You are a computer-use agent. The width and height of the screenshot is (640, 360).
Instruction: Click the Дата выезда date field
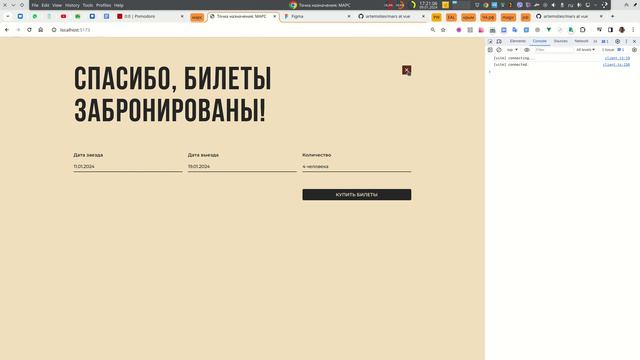click(x=242, y=167)
